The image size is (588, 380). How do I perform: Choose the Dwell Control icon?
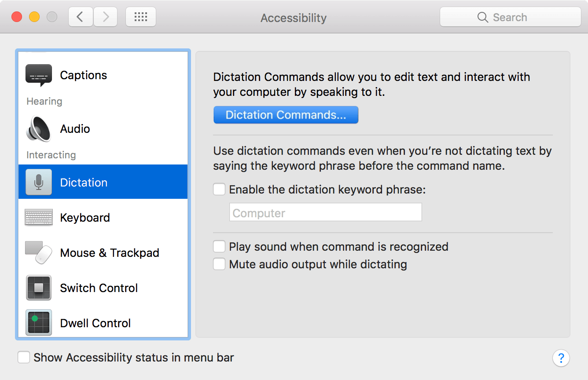click(x=39, y=323)
